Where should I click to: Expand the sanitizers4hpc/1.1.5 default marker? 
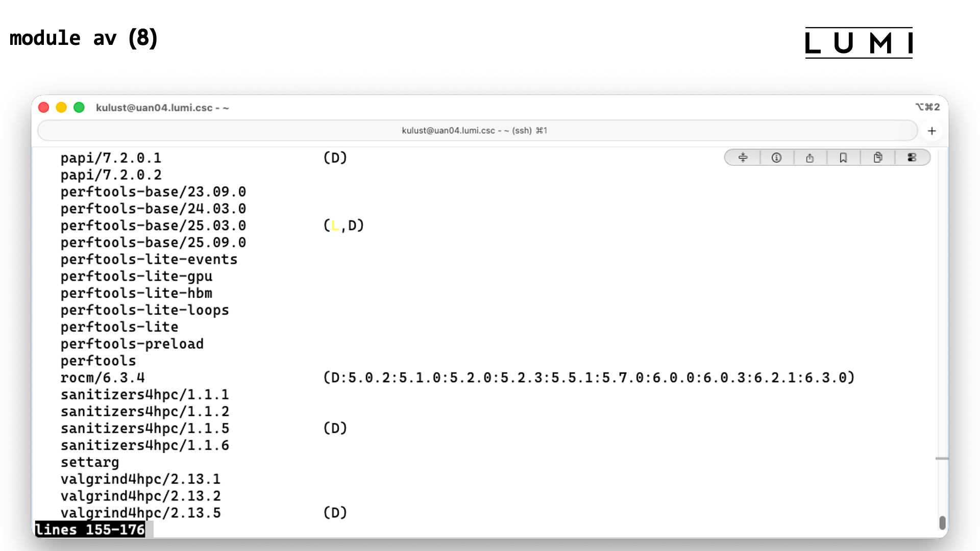click(x=335, y=428)
